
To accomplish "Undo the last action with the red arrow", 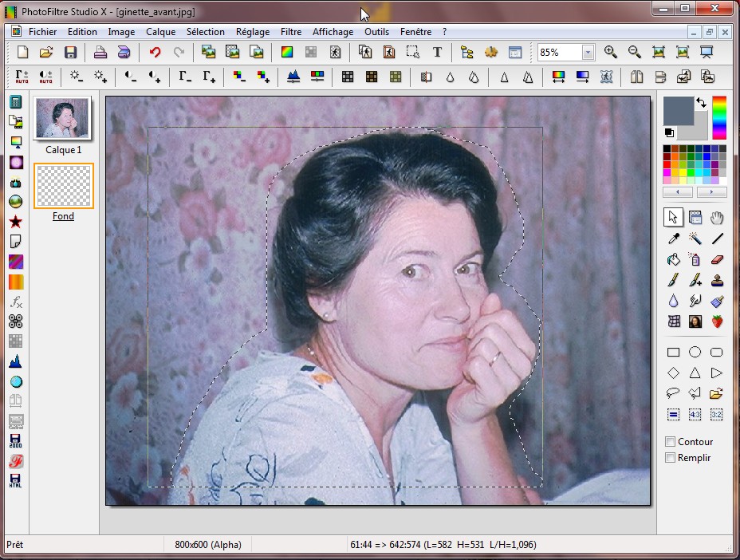I will [155, 52].
